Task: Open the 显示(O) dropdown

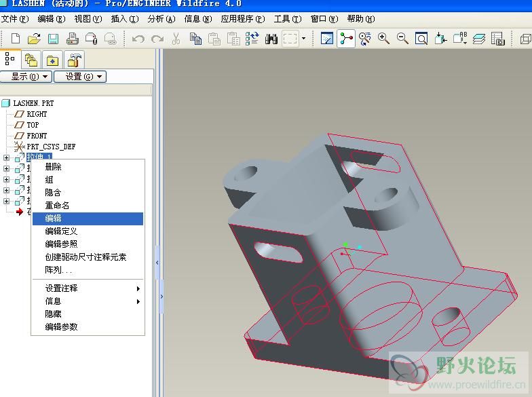Action: click(26, 77)
